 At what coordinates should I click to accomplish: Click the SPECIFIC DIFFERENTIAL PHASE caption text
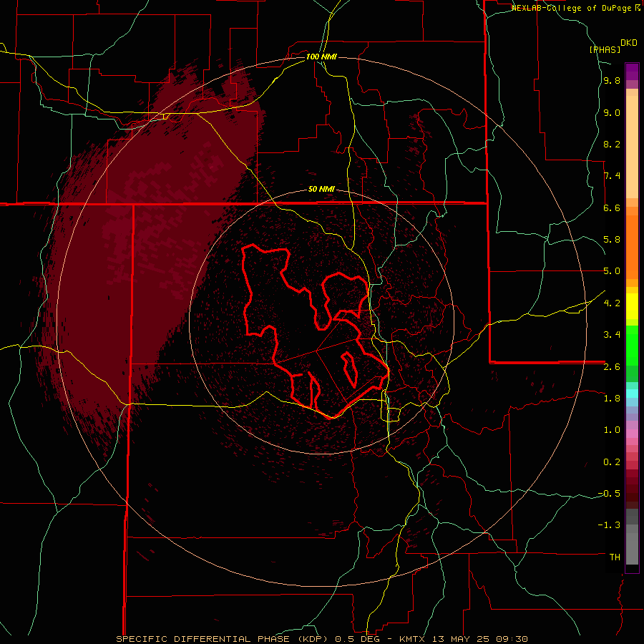point(203,639)
